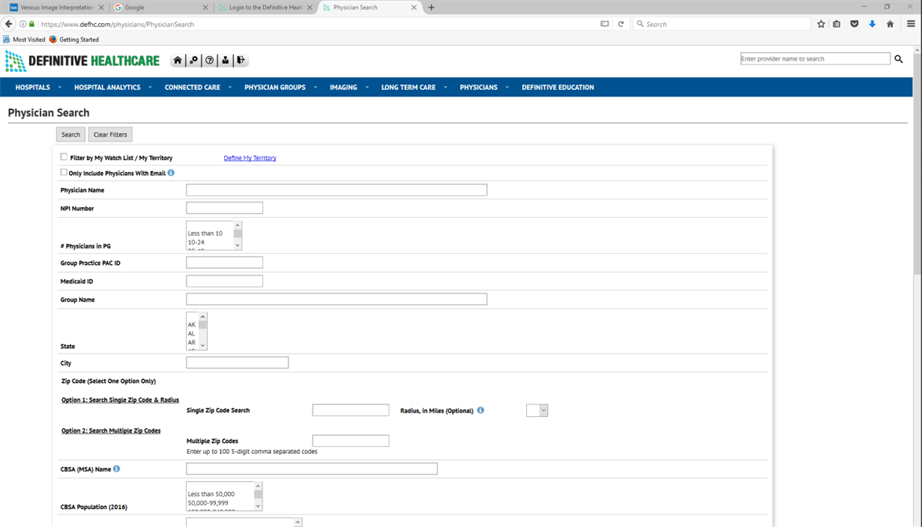Show info icon for CBSA (MSA) Name

[116, 469]
